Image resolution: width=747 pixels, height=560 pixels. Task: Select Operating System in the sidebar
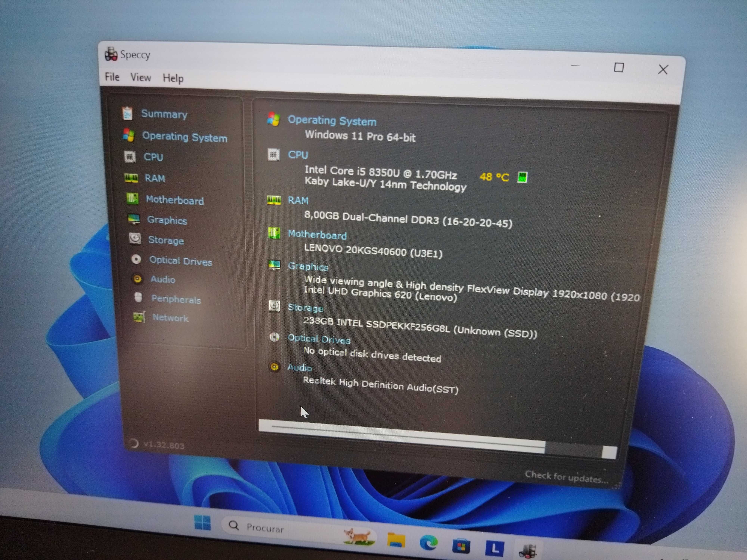tap(184, 137)
